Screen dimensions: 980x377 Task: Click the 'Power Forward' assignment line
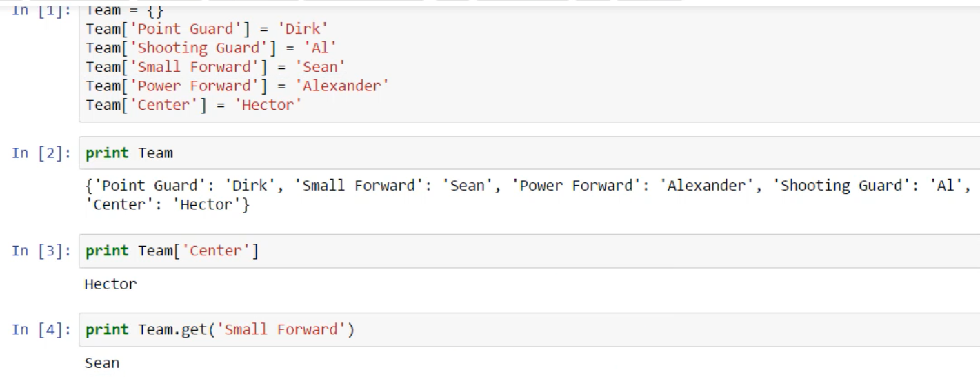237,86
